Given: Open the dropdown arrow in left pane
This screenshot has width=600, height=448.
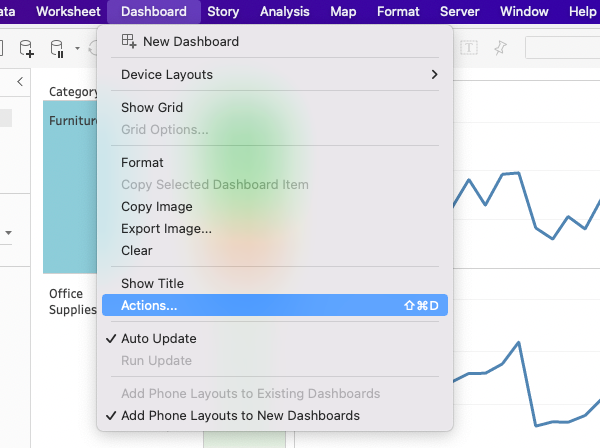Looking at the screenshot, I should click(x=8, y=233).
